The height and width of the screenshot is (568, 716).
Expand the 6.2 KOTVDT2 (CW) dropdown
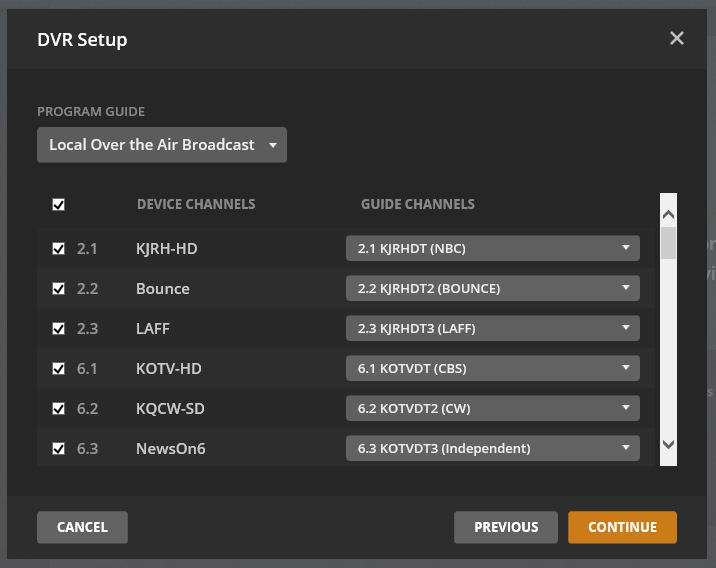492,408
